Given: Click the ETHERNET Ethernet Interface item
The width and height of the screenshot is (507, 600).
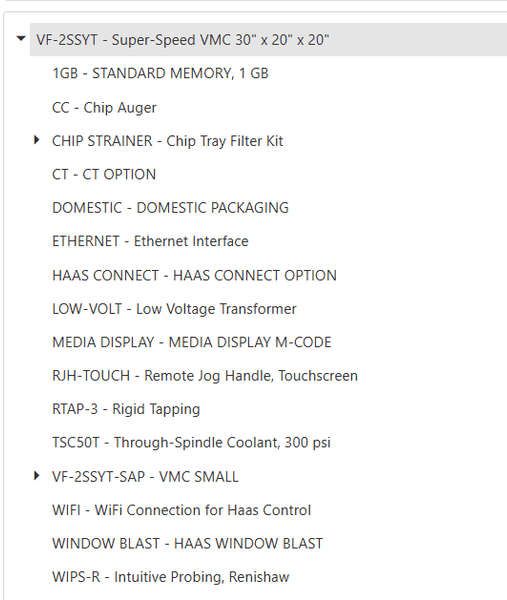Looking at the screenshot, I should tap(150, 241).
